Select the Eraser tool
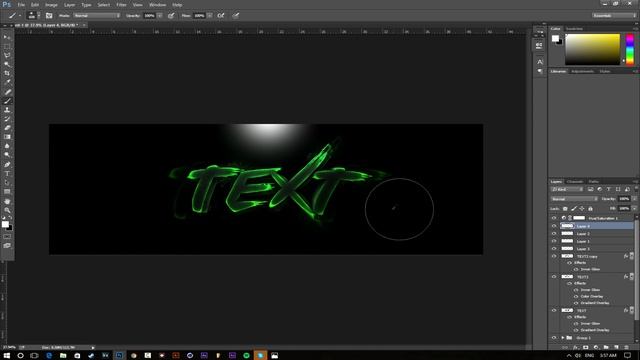640x360 pixels. [7, 128]
